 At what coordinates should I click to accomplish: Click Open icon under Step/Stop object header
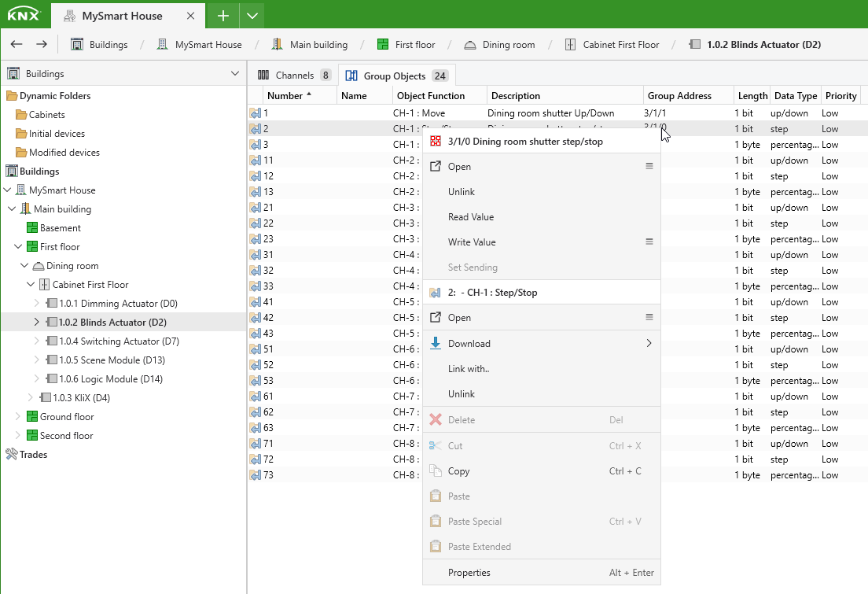[436, 317]
